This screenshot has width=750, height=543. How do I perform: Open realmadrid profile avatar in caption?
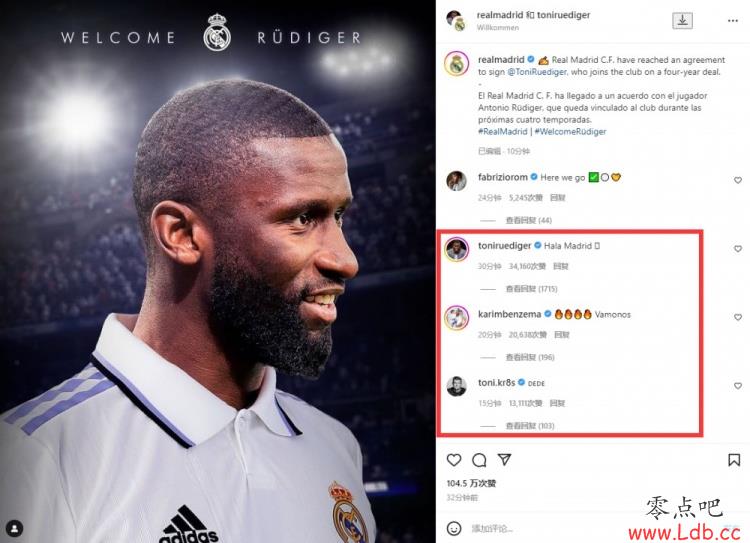(x=456, y=65)
